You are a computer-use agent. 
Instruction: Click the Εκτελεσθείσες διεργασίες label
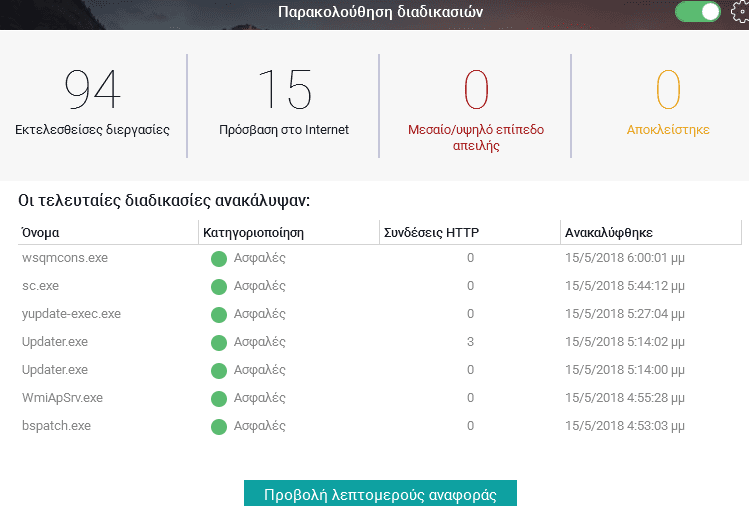92,129
